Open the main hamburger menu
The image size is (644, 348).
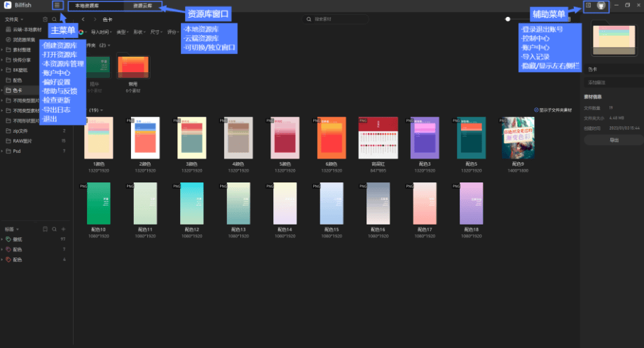coord(57,6)
